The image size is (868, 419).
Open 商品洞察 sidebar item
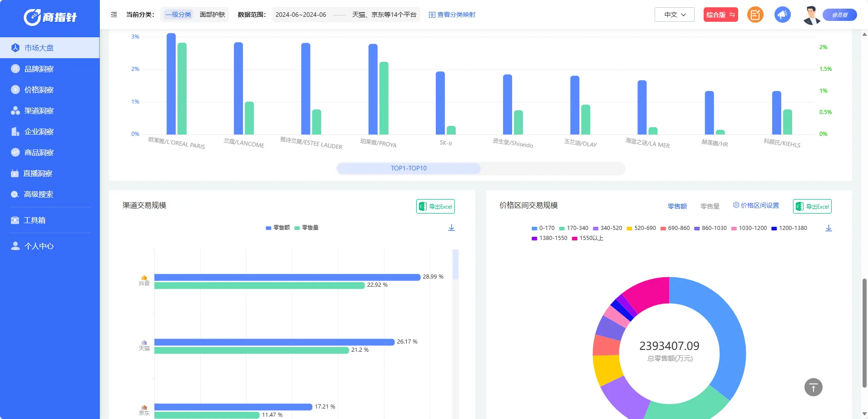pyautogui.click(x=50, y=152)
